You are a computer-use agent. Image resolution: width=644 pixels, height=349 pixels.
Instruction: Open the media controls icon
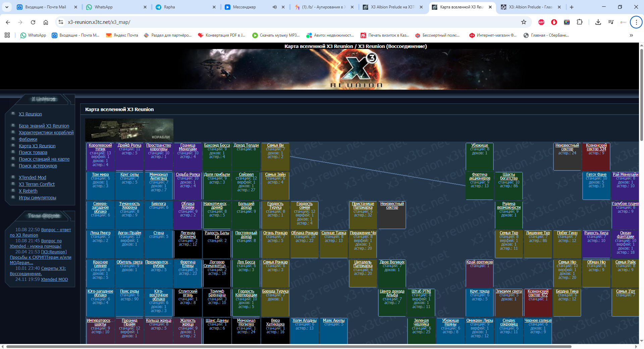(x=611, y=22)
